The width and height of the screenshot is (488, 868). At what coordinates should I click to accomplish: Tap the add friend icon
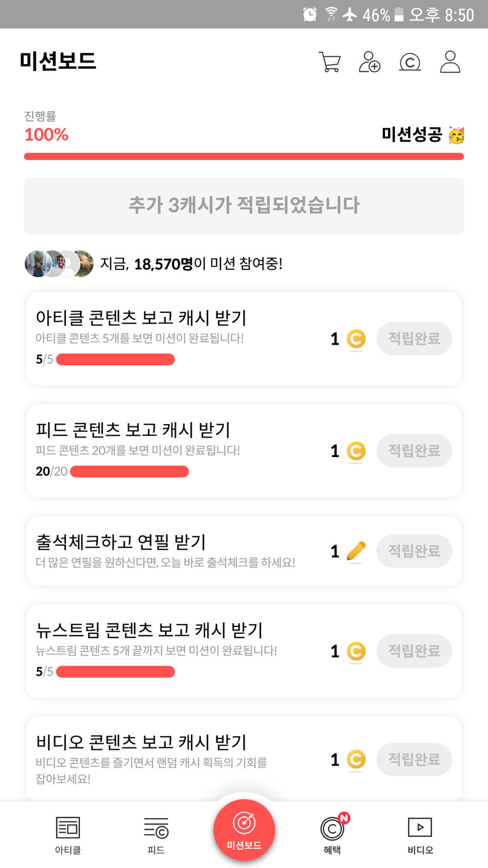pyautogui.click(x=369, y=62)
